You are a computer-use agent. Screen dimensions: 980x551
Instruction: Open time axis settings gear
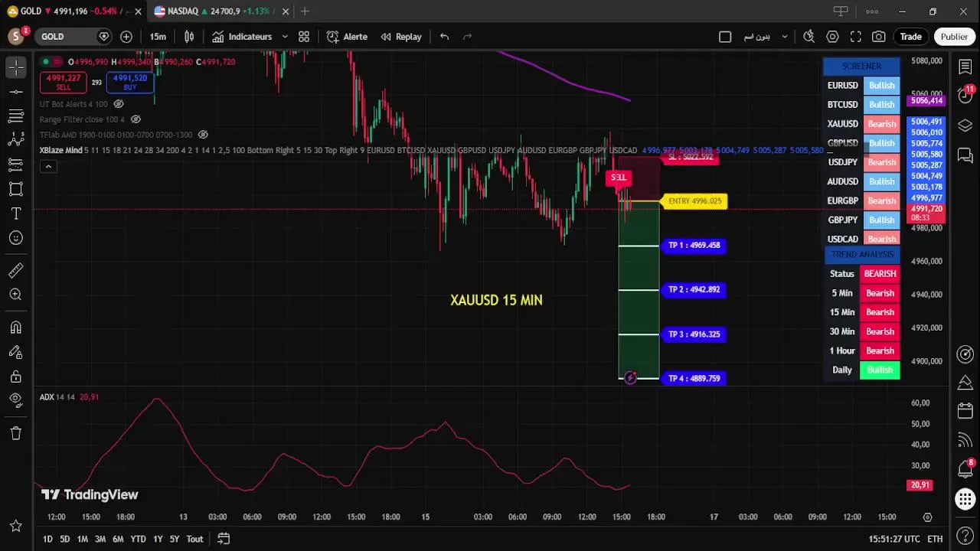[927, 517]
